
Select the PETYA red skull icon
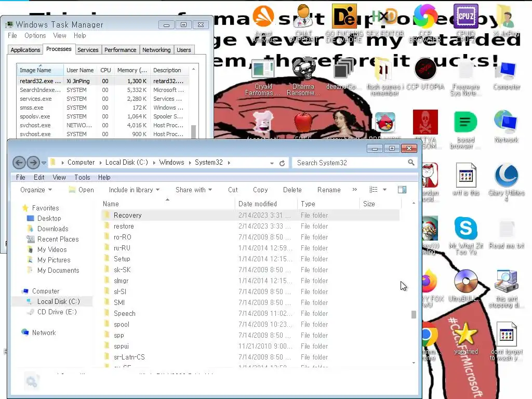tap(425, 122)
